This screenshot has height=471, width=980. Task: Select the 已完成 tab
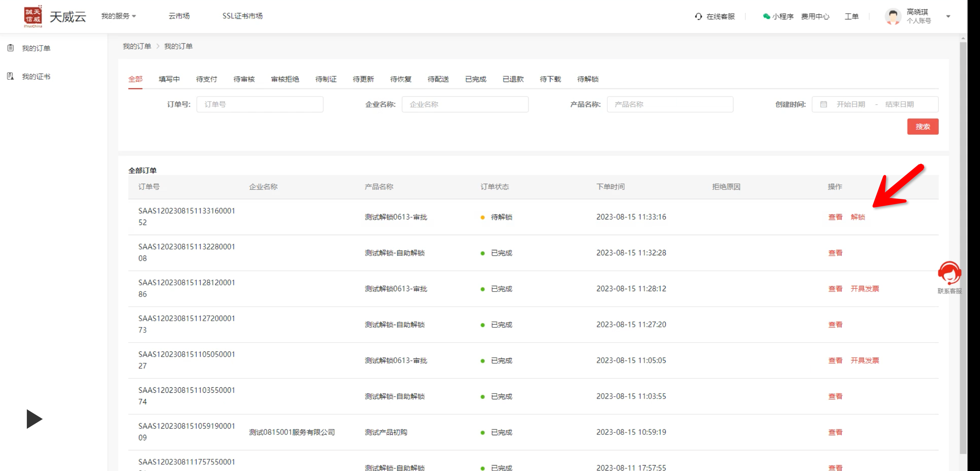[475, 79]
